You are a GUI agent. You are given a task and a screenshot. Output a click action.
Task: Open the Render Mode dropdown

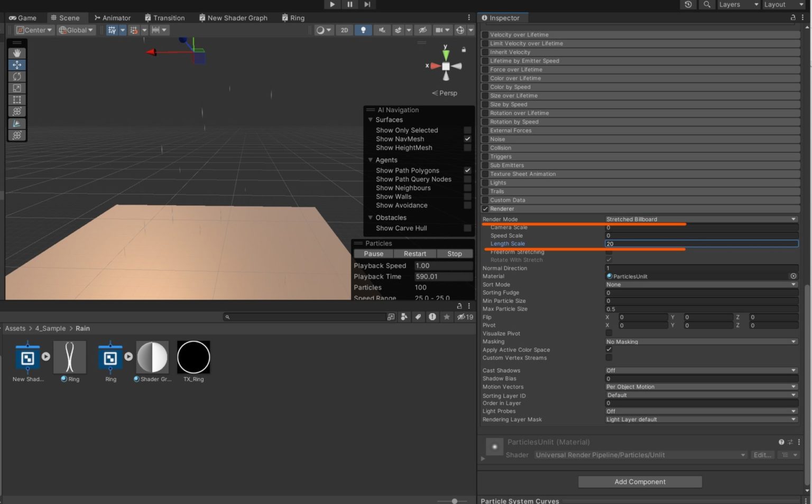tap(701, 219)
